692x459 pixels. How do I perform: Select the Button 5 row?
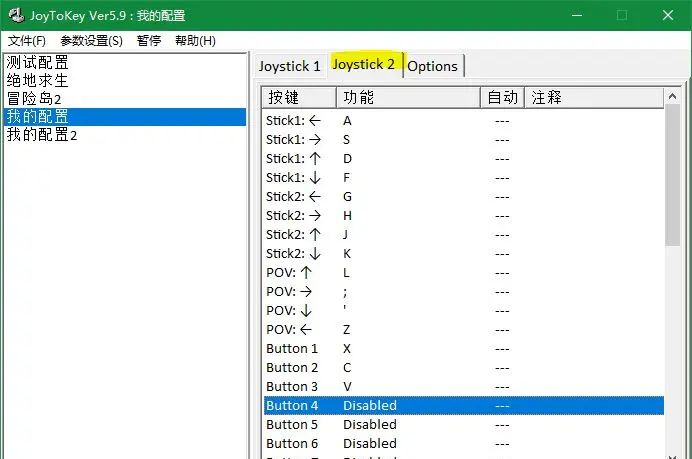click(x=464, y=425)
